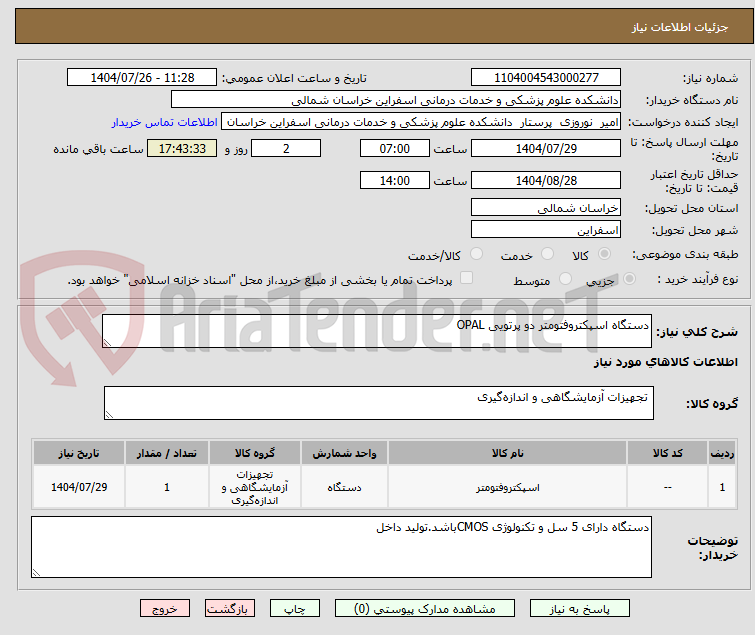
Task: Click the 'اطلاعات کالاهای مورد نیاز' section heading
Action: (665, 362)
